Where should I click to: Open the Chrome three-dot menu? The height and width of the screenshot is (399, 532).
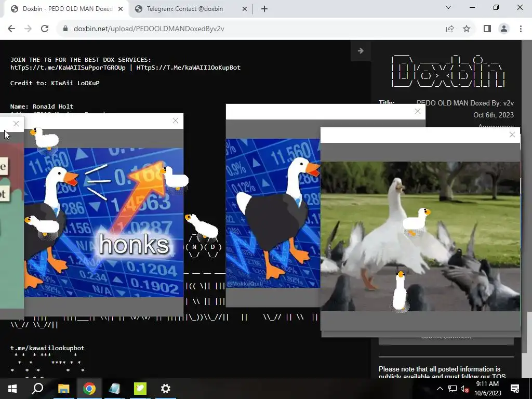coord(521,29)
